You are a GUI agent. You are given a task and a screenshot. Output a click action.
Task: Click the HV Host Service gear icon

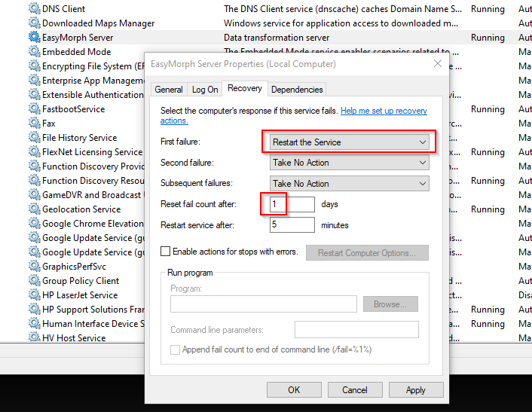pyautogui.click(x=35, y=338)
